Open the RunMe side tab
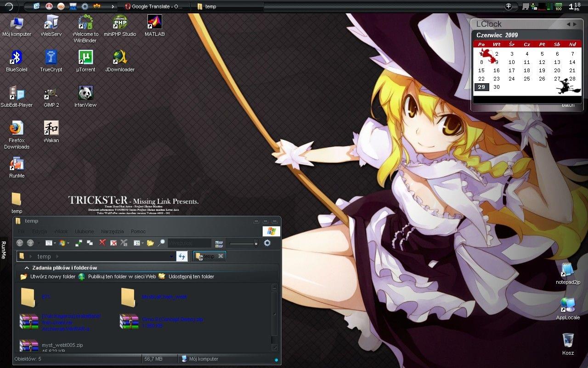Viewport: 588px width, 368px height. coord(3,250)
